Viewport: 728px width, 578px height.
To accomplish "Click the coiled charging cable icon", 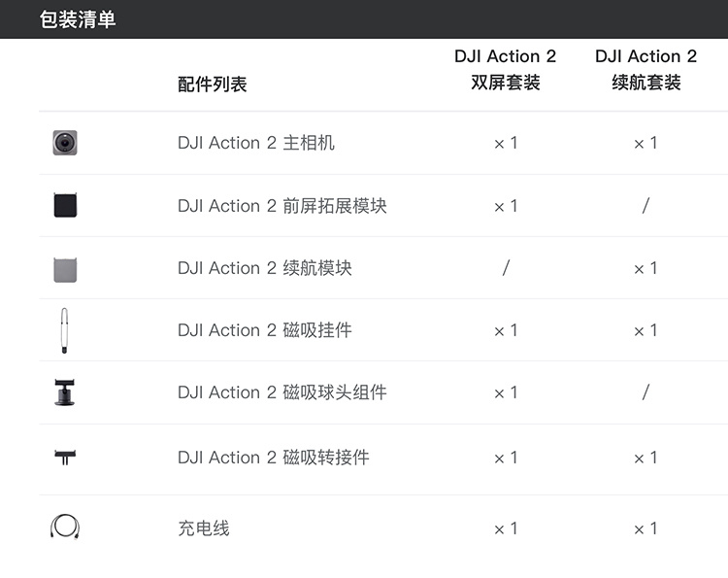I will click(65, 527).
